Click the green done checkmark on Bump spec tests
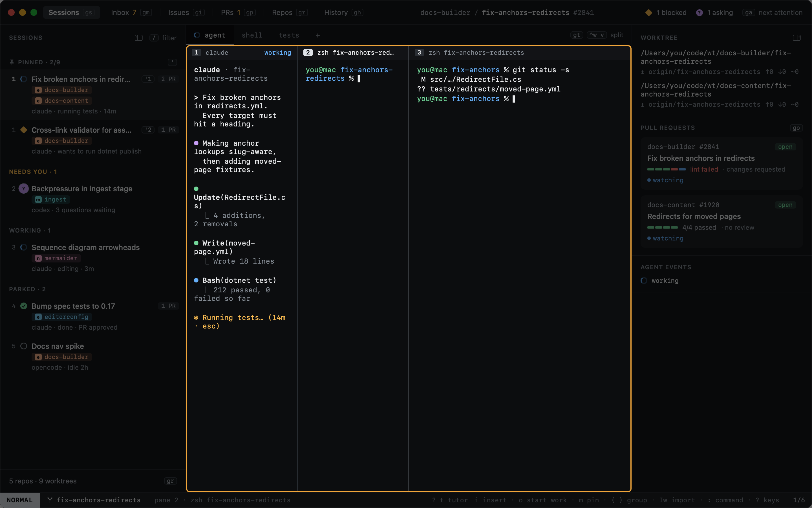Screen dimensions: 812x508 click(23, 306)
